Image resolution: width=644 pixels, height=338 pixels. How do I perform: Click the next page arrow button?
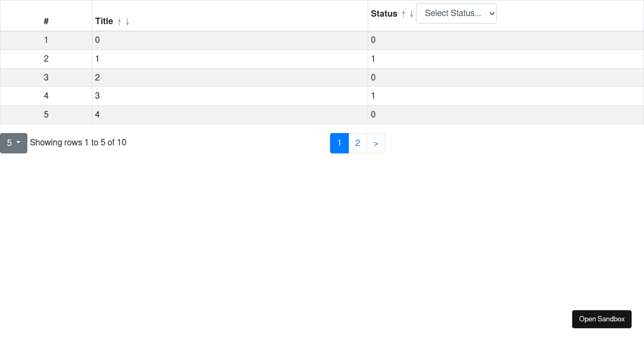click(x=376, y=143)
